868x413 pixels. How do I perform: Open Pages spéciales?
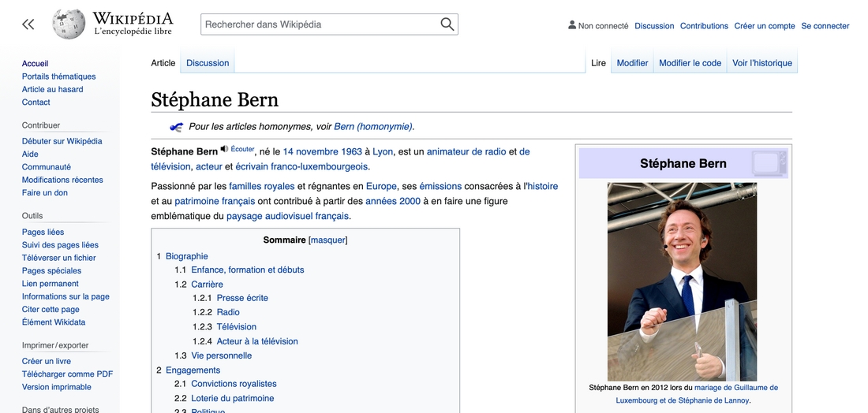pyautogui.click(x=51, y=271)
